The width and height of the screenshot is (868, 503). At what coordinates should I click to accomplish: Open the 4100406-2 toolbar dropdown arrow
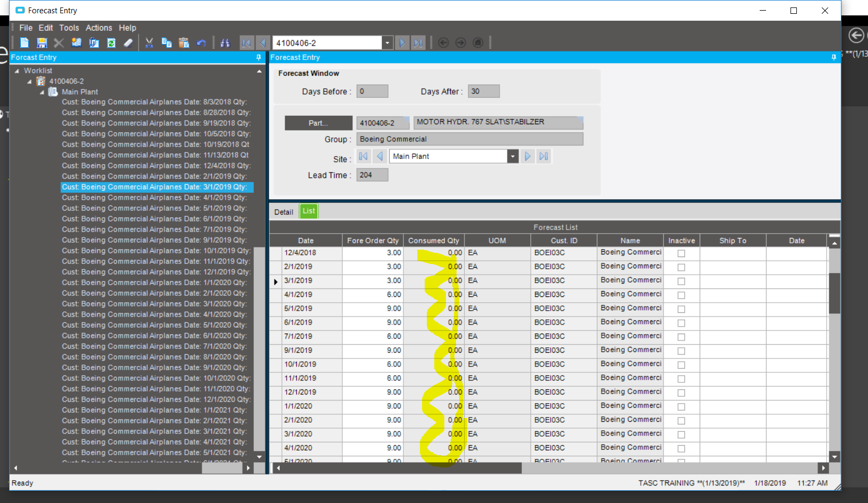388,43
